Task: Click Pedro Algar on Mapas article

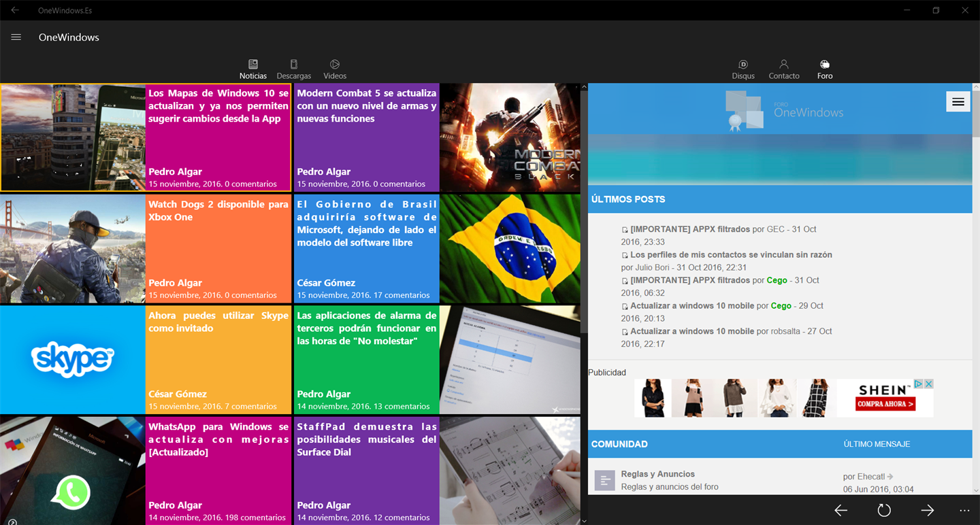Action: click(x=175, y=172)
